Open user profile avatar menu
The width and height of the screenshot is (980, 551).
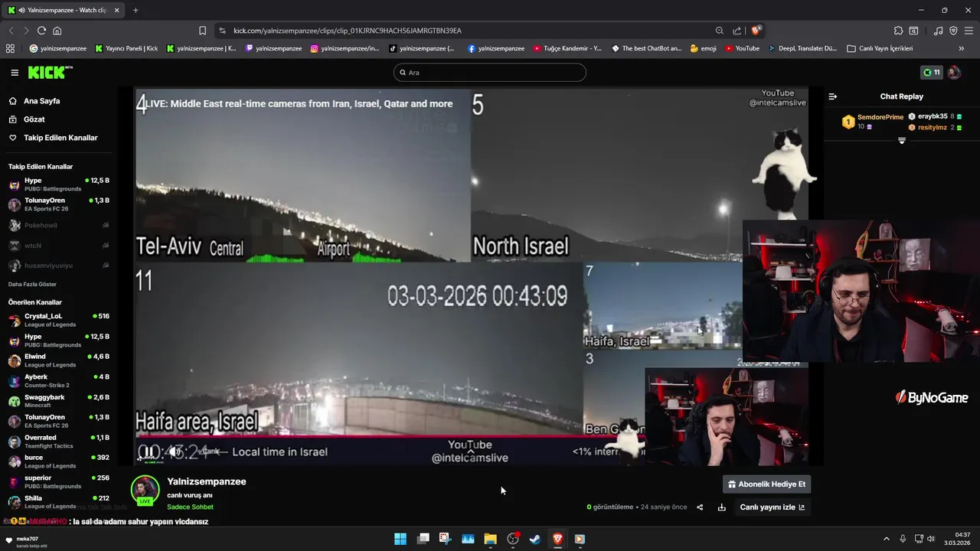954,73
